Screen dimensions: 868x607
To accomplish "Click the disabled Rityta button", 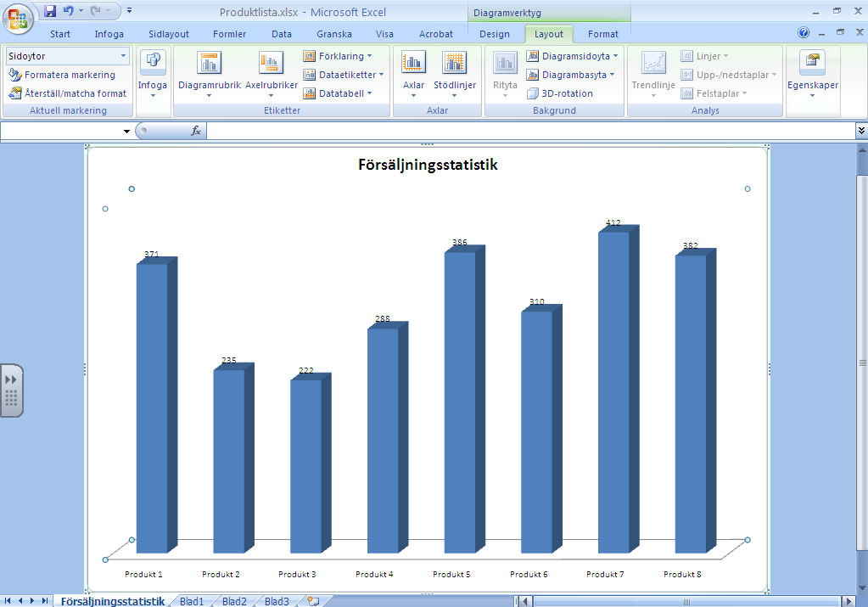I will (505, 76).
